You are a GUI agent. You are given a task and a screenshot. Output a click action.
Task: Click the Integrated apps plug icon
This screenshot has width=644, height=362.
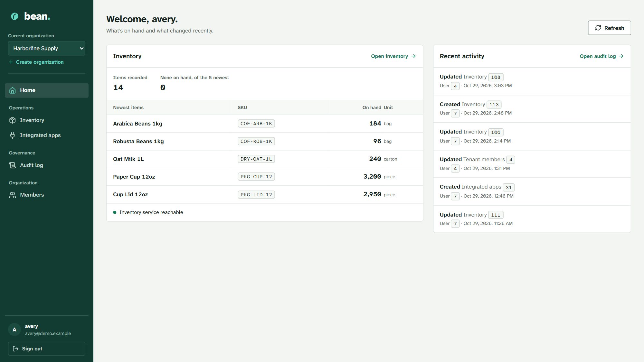click(13, 135)
